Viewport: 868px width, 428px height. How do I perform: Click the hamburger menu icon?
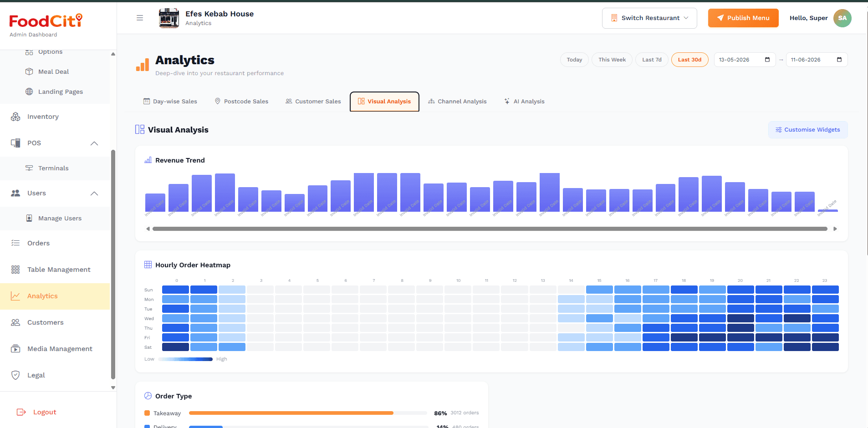pyautogui.click(x=140, y=18)
